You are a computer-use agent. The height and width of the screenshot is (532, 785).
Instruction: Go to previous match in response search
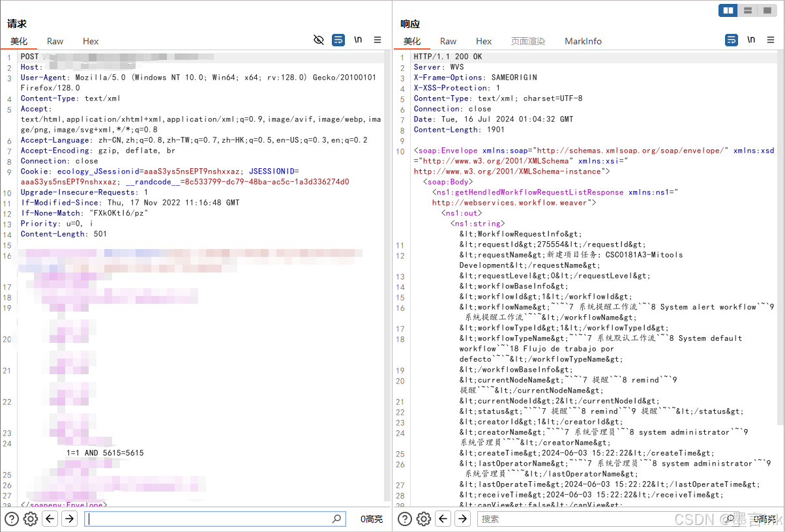(443, 519)
